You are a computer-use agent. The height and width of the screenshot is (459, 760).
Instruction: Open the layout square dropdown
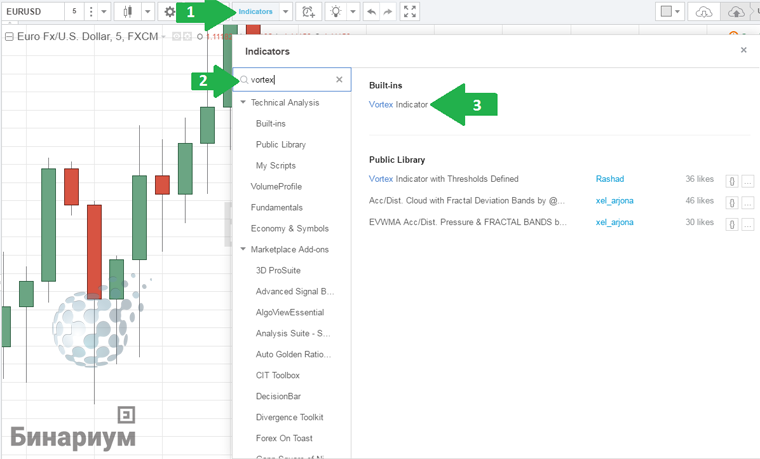670,12
